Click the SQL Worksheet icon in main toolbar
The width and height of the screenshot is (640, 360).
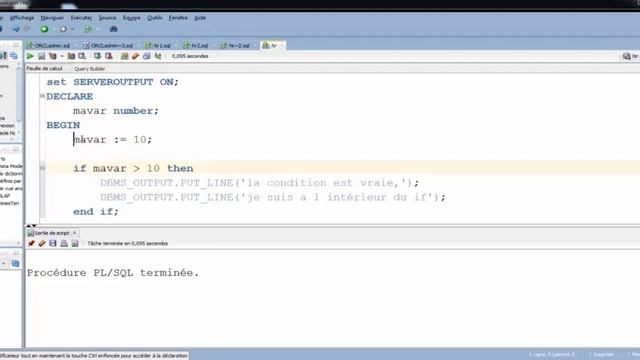point(88,29)
